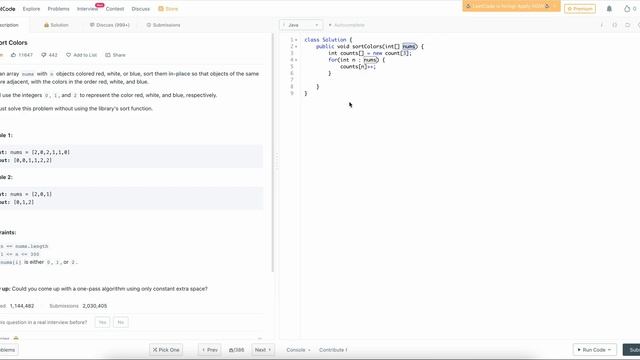Switch to the Submissions tab
This screenshot has height=360, width=640.
163,25
